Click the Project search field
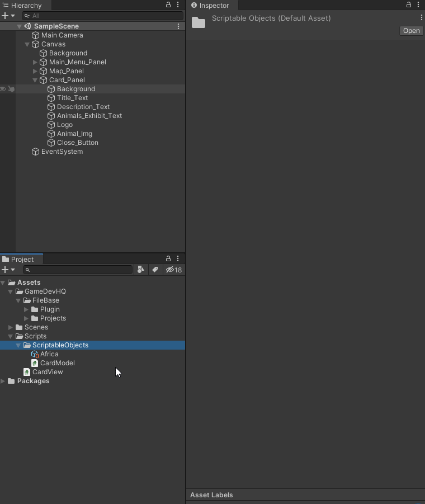The height and width of the screenshot is (504, 425). click(78, 270)
